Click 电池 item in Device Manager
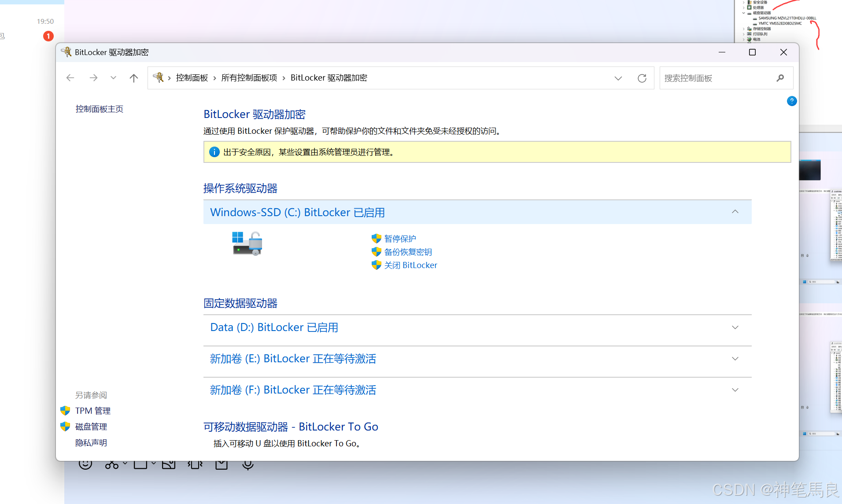The image size is (842, 504). click(757, 40)
